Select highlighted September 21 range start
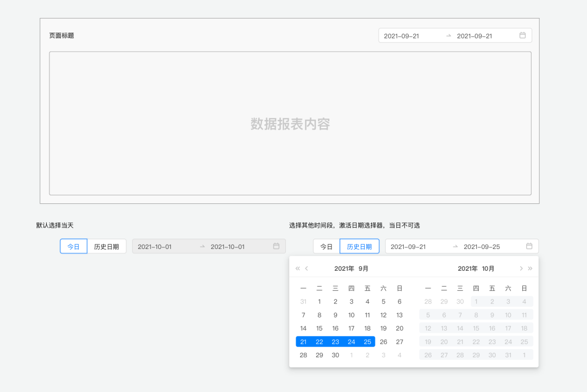 coord(303,342)
